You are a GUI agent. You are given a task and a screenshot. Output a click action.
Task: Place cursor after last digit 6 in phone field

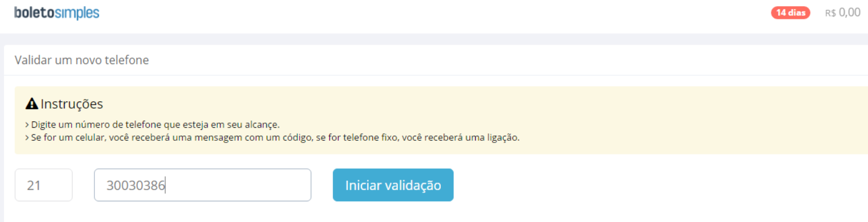click(x=165, y=185)
